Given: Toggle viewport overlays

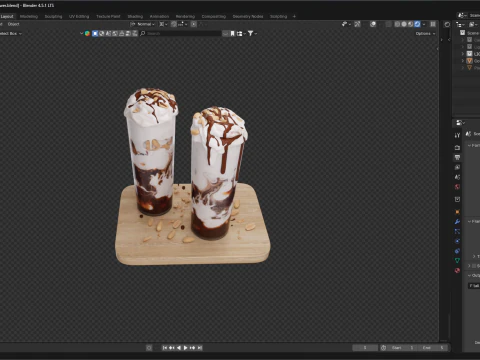Looking at the screenshot, I should tap(373, 24).
